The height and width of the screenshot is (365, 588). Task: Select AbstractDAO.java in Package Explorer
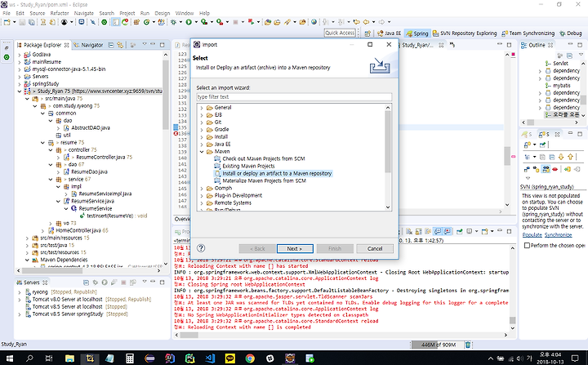click(x=87, y=128)
